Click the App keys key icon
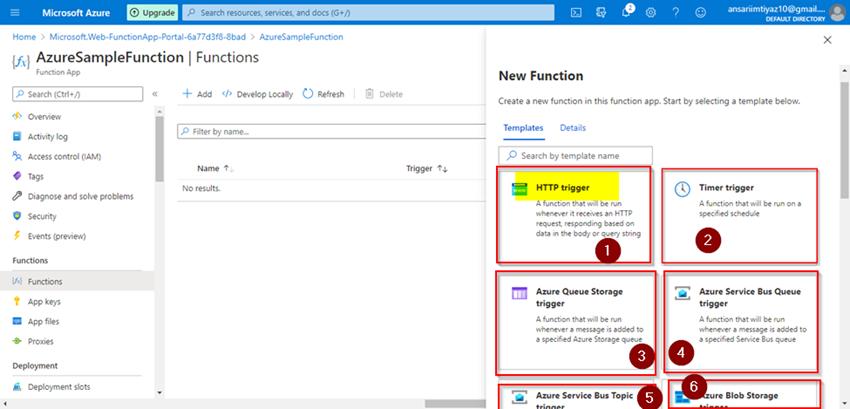Image resolution: width=850 pixels, height=409 pixels. [17, 302]
